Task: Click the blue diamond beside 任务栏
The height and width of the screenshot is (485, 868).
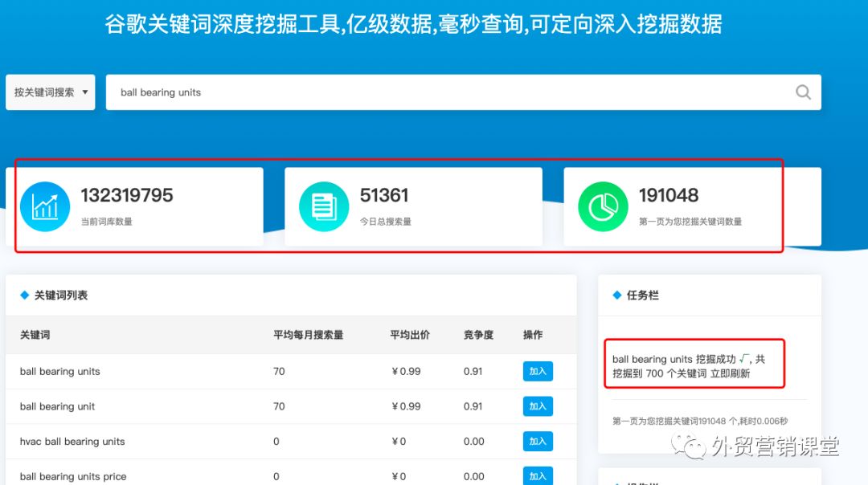Action: point(615,295)
